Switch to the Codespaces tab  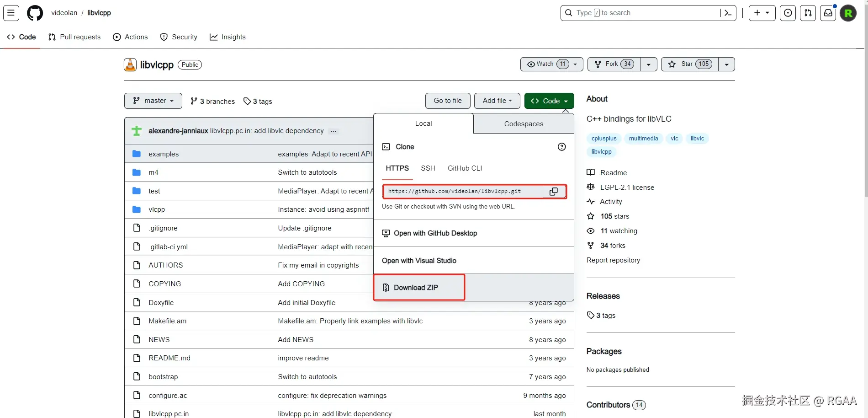tap(524, 124)
